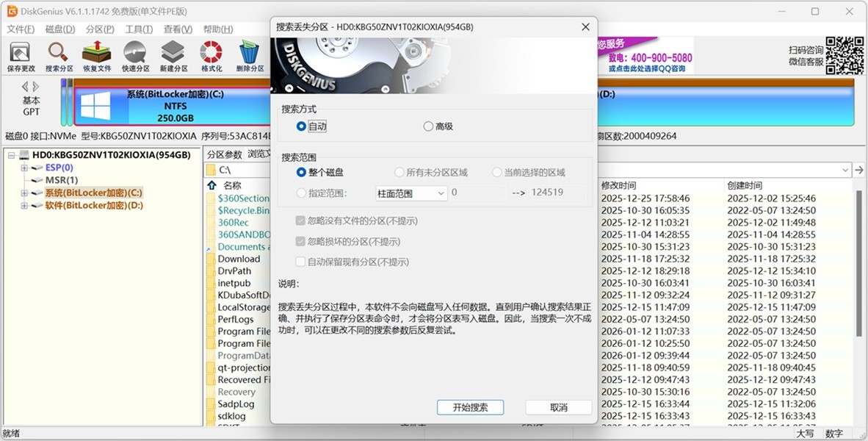Expand the ESP(0) tree node
This screenshot has height=441, width=868.
click(23, 168)
